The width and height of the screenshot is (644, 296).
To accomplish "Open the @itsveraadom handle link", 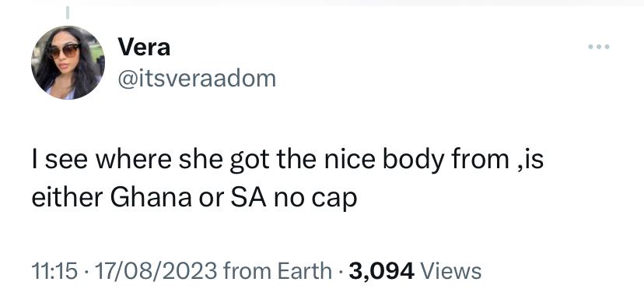I will [x=197, y=79].
